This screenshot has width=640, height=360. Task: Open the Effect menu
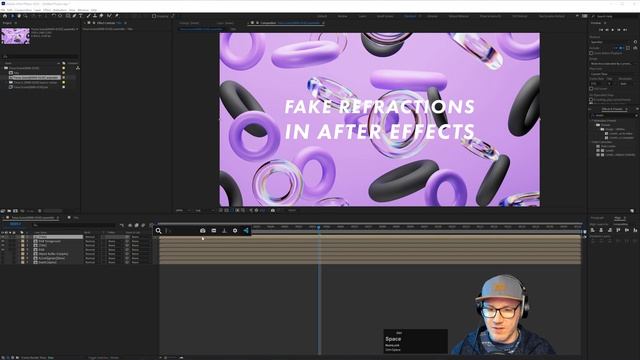(47, 10)
